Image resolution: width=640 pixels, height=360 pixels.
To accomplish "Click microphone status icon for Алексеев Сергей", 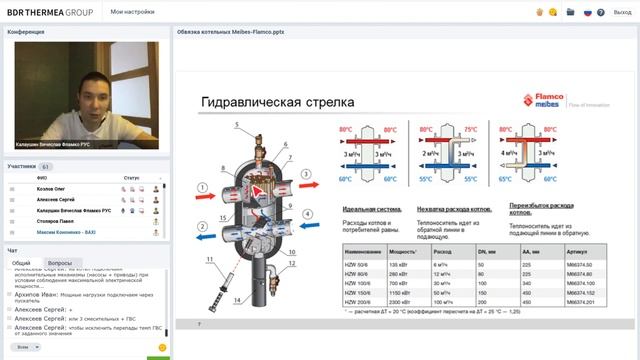I will pos(123,200).
